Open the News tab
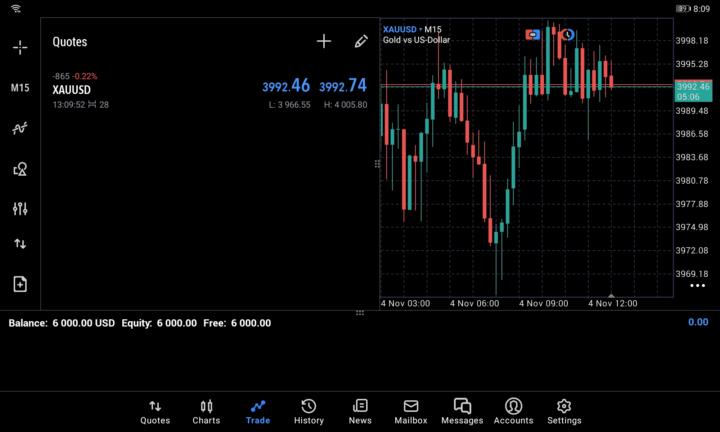This screenshot has width=720, height=432. [x=360, y=412]
